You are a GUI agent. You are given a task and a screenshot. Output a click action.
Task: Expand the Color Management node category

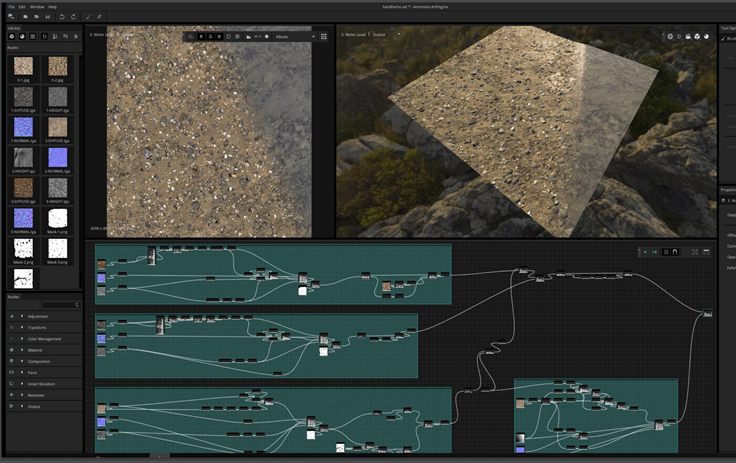point(22,339)
